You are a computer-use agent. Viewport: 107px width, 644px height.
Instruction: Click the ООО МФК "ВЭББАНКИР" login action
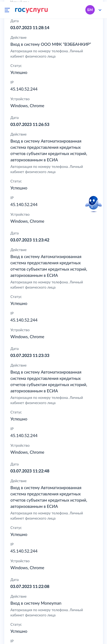[50, 44]
